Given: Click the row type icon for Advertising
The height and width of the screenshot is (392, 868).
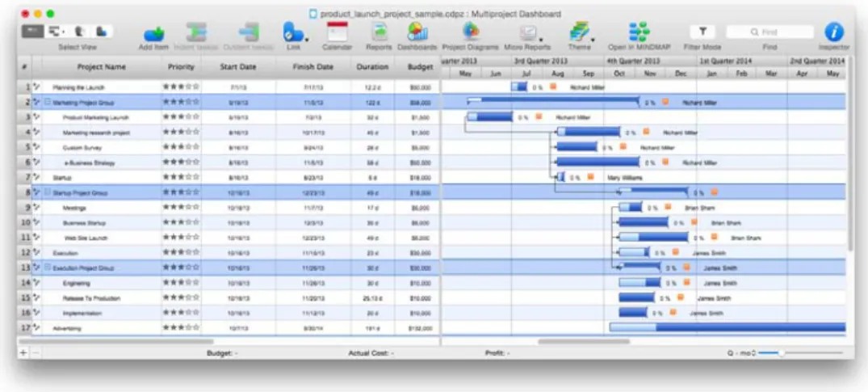Looking at the screenshot, I should click(36, 327).
